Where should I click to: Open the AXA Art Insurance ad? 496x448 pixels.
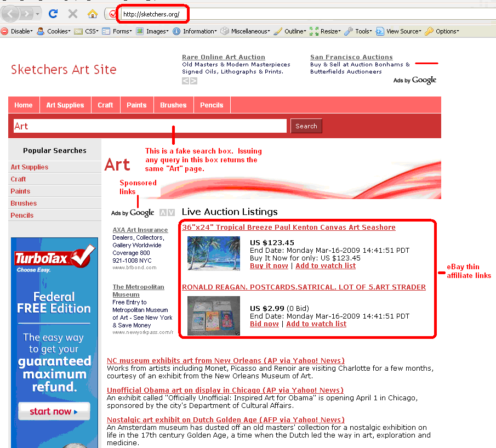[140, 230]
